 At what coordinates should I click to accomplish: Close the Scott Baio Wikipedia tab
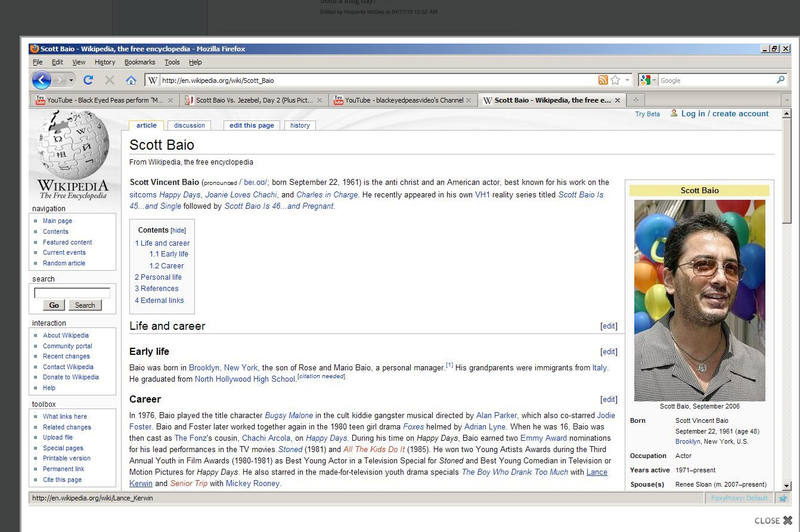coord(617,100)
